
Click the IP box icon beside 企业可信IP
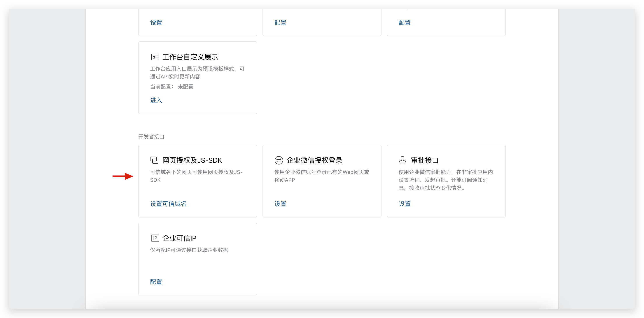[x=155, y=238]
